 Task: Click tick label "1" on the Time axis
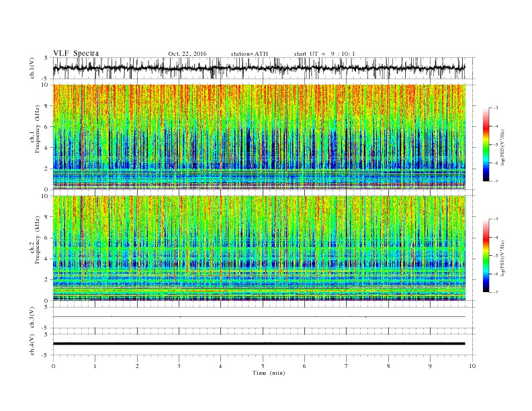[x=95, y=366]
